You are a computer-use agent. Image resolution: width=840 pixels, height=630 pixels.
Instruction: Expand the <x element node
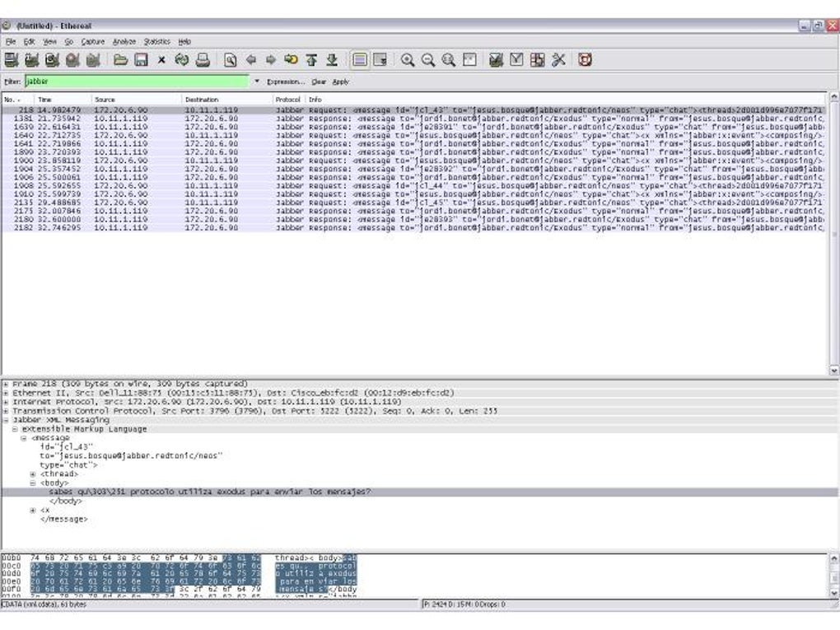[33, 511]
